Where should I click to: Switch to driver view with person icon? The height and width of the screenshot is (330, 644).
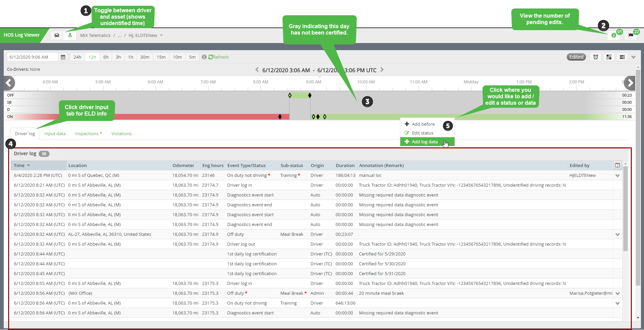point(70,35)
